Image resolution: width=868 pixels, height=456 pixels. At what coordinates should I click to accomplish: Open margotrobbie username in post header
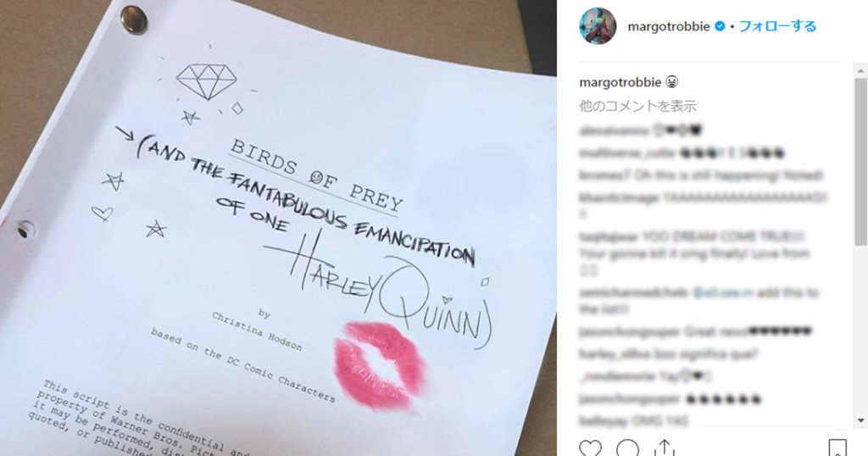(x=669, y=26)
